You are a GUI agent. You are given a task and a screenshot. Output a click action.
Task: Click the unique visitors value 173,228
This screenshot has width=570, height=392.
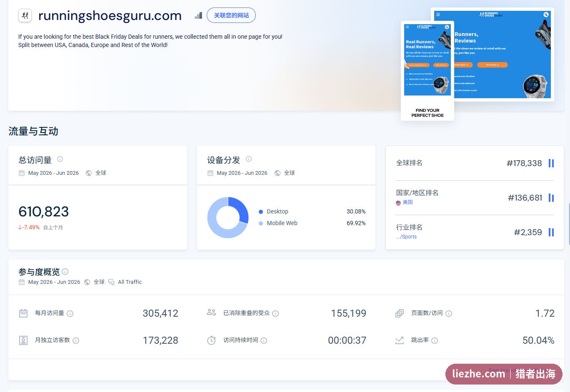pos(160,340)
